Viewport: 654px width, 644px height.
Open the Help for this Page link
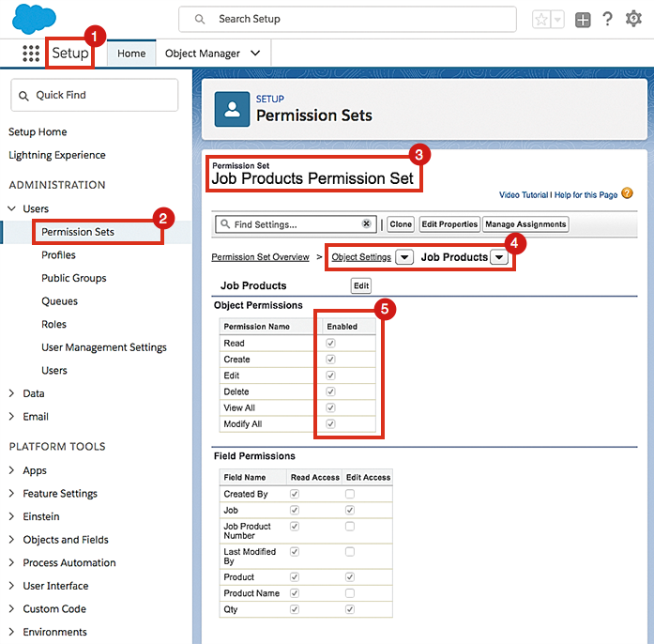tap(586, 195)
